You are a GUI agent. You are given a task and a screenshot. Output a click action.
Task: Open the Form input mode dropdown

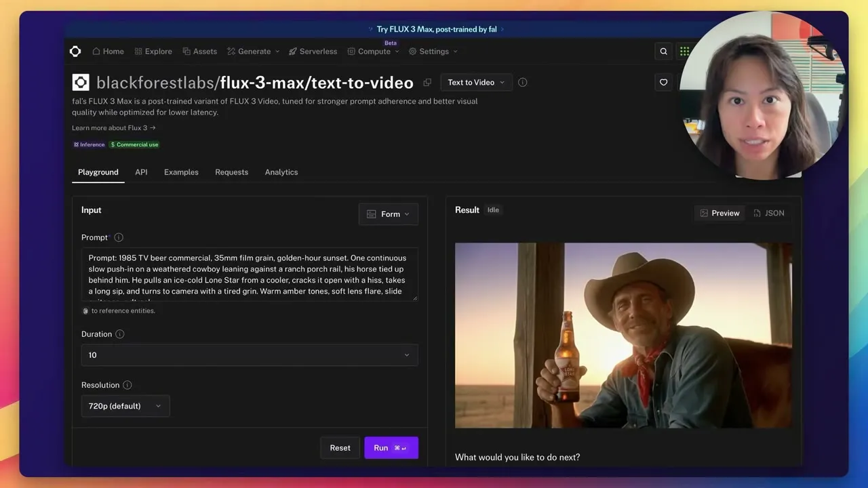coord(388,214)
